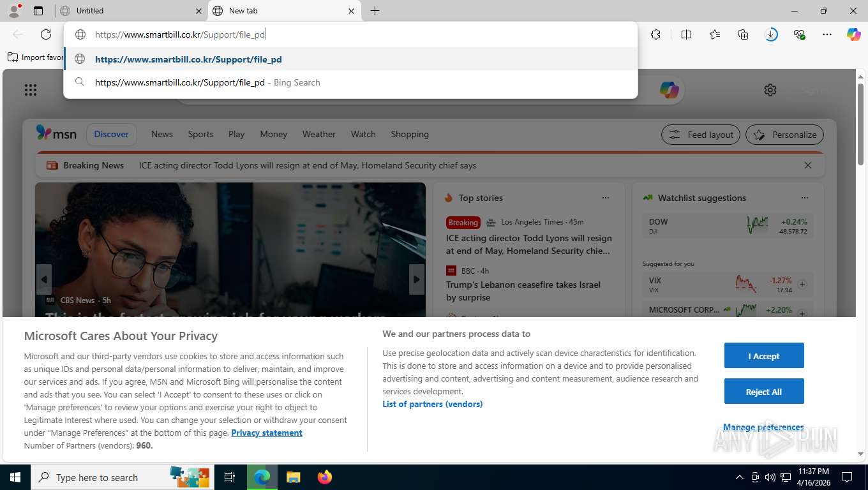Open Watchlist suggestions more options ellipsis

(x=805, y=198)
